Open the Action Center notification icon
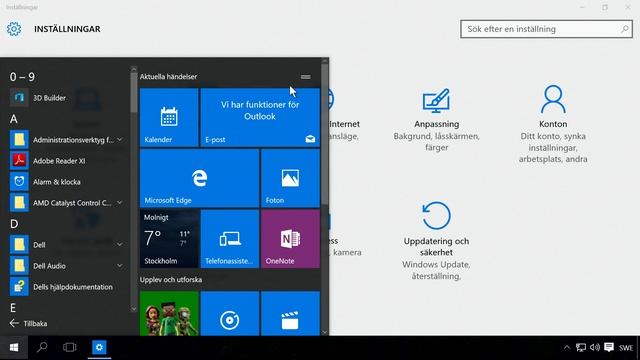Viewport: 640px width, 360px height. click(x=609, y=347)
